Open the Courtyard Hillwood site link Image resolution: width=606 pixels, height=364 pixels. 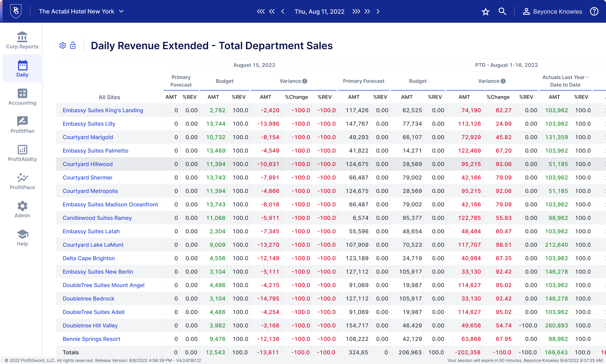click(87, 164)
